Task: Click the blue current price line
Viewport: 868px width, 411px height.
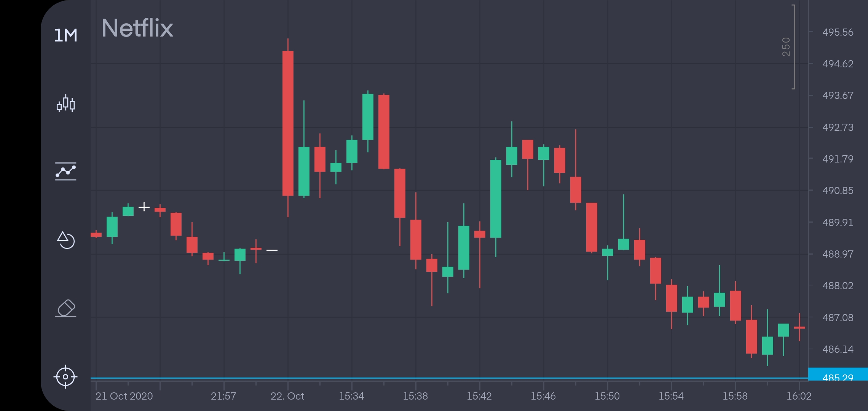Action: [x=449, y=378]
